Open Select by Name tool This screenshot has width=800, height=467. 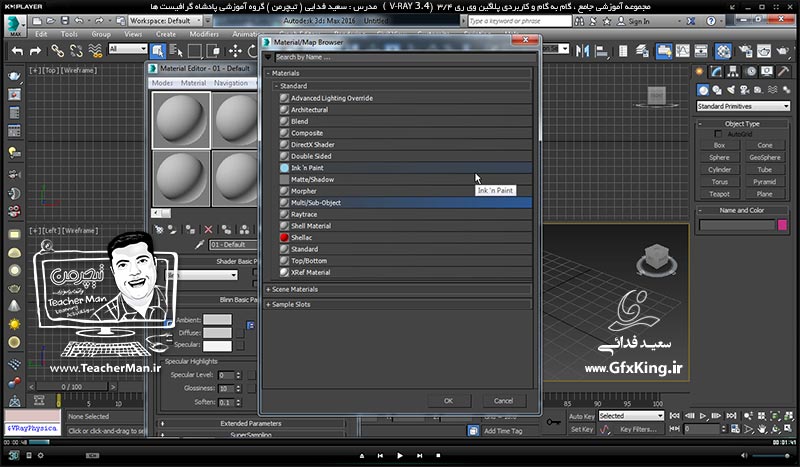click(x=176, y=51)
